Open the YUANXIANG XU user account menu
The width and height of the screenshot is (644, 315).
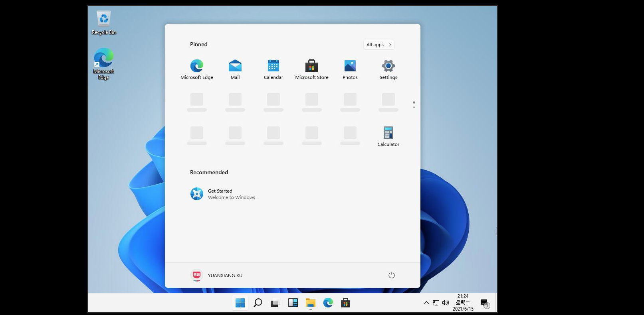pyautogui.click(x=217, y=275)
